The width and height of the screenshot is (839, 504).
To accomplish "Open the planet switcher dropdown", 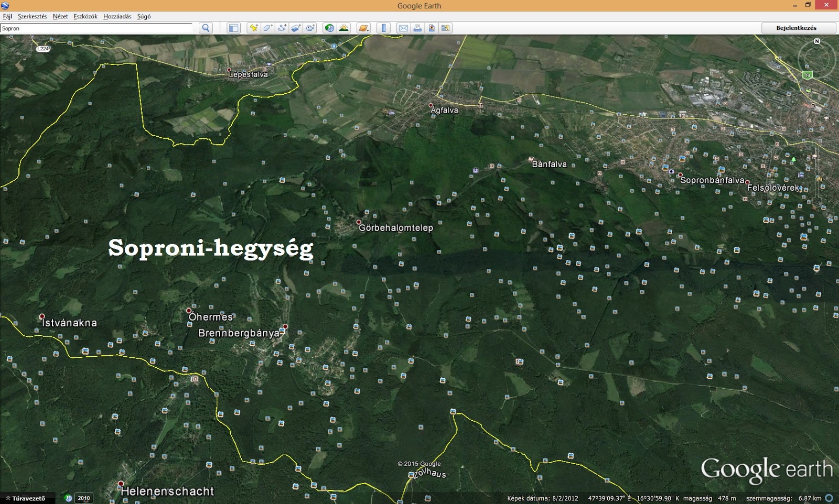I will click(x=363, y=28).
